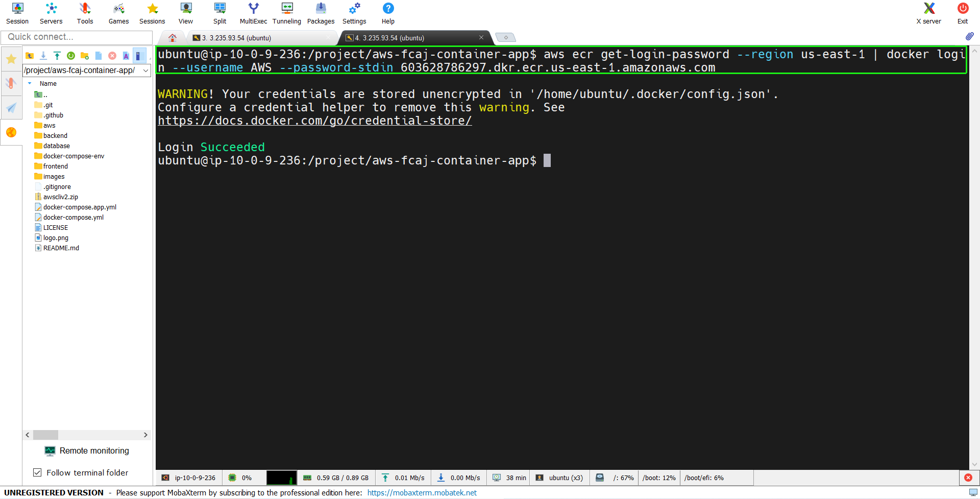Viewport: 980px width, 499px height.
Task: Select the SFTP sidebar tab with orange globe
Action: (x=11, y=132)
